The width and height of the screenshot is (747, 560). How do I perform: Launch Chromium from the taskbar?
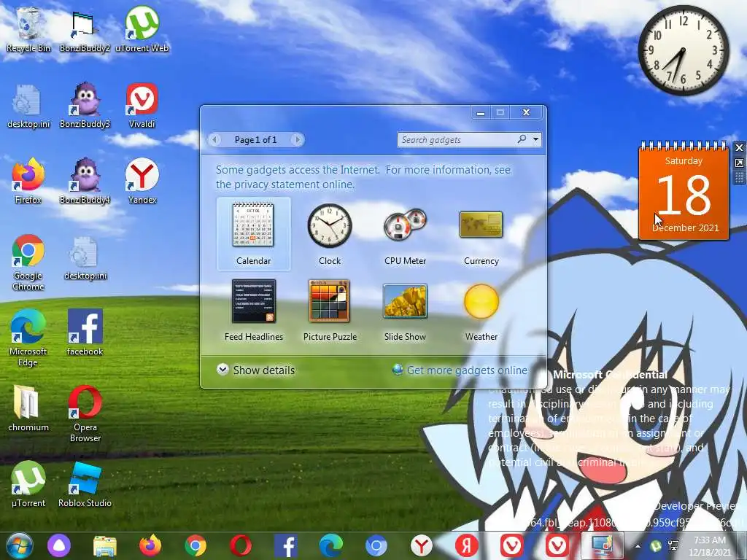pyautogui.click(x=376, y=545)
